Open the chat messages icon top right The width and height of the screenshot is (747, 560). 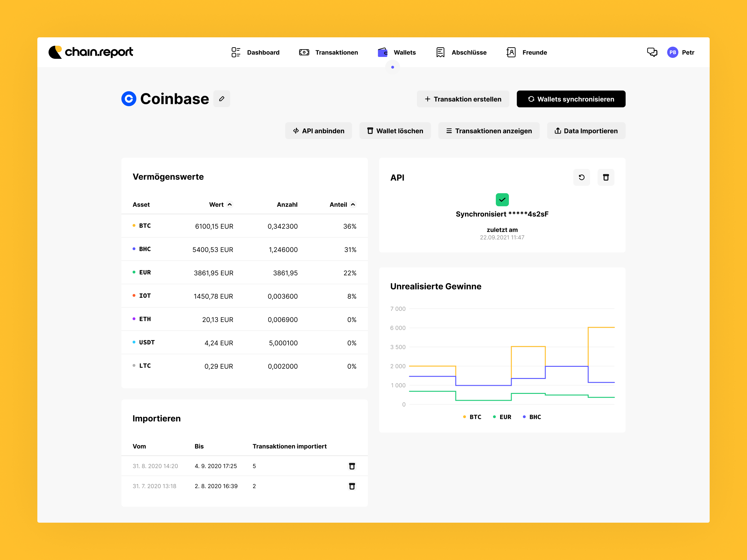pos(652,52)
